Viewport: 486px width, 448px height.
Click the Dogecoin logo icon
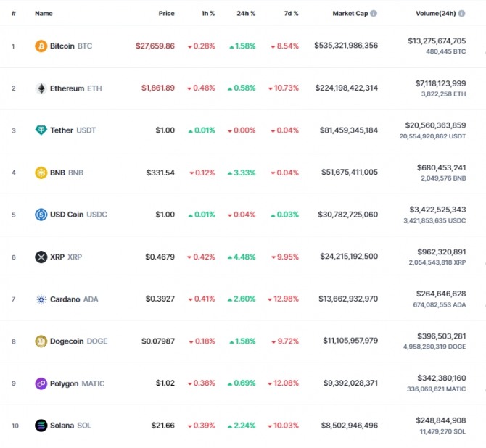pos(41,341)
